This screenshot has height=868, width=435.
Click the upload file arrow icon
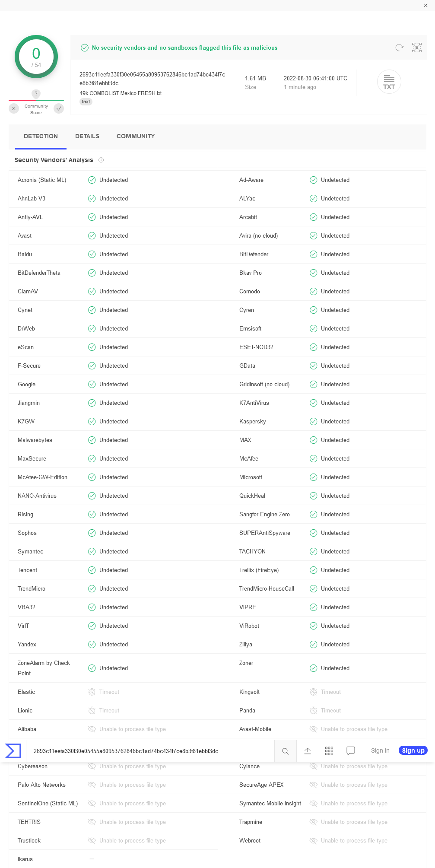[x=308, y=751]
